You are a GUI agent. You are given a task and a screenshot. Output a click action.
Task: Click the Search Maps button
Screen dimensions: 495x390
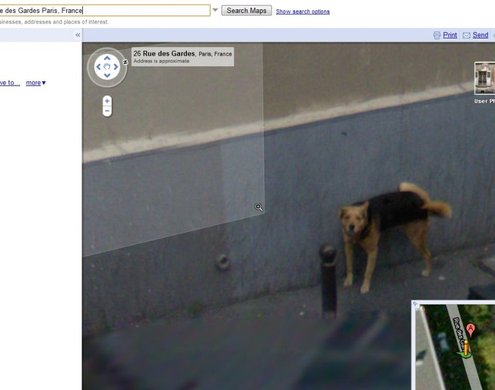tap(246, 10)
